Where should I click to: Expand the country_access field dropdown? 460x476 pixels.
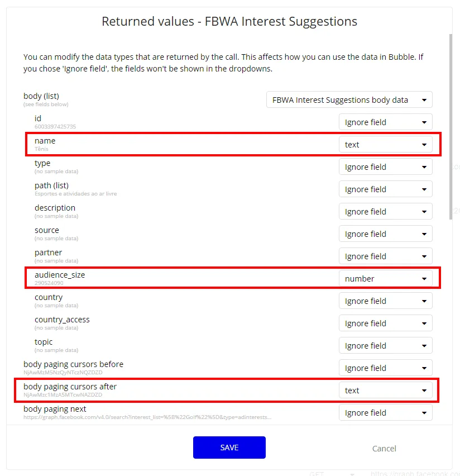[x=385, y=323]
